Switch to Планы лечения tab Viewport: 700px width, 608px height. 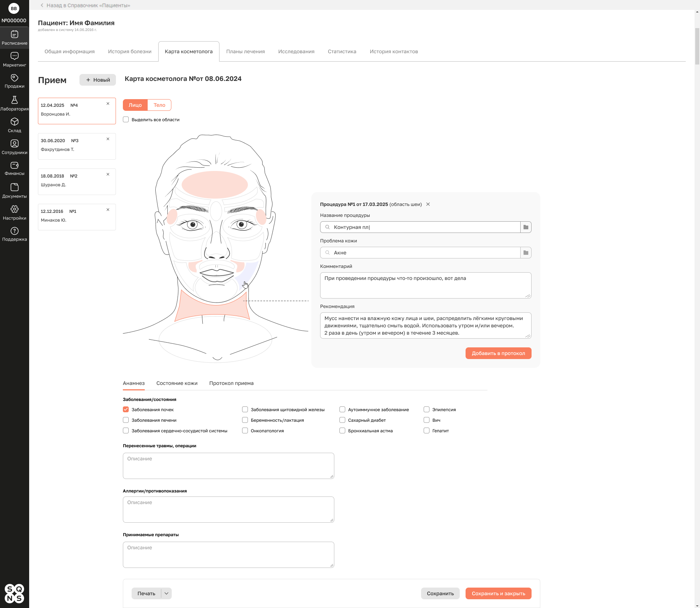(x=245, y=51)
